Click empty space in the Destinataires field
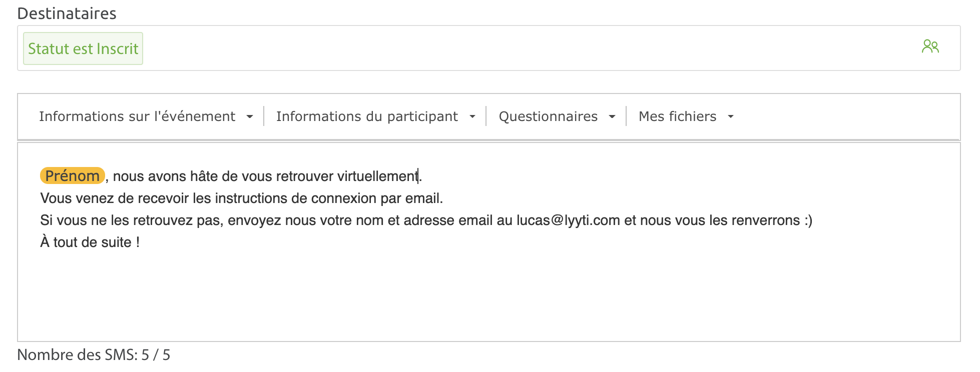Viewport: 980px width, 372px height. click(x=501, y=48)
